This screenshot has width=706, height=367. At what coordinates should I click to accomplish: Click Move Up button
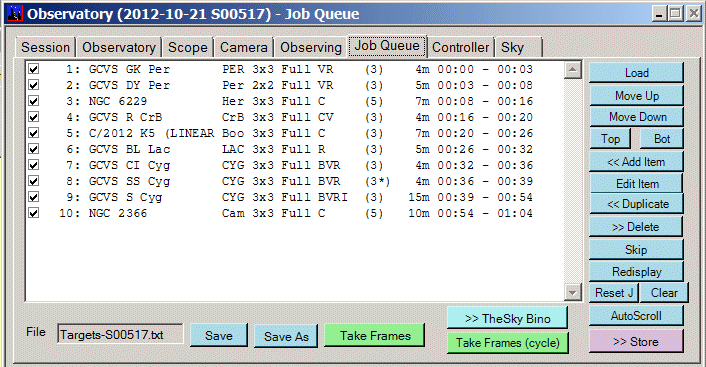(x=636, y=95)
